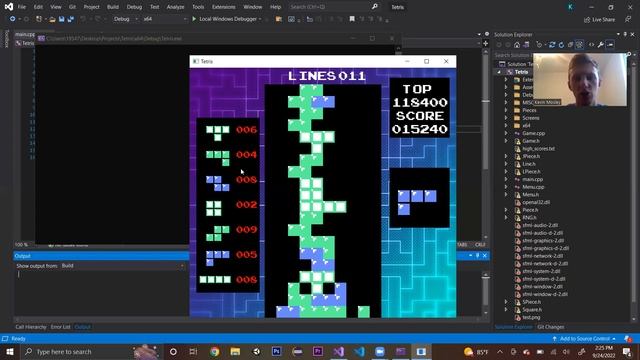
Task: Pin the Solution Explorer panel
Action: tap(625, 35)
